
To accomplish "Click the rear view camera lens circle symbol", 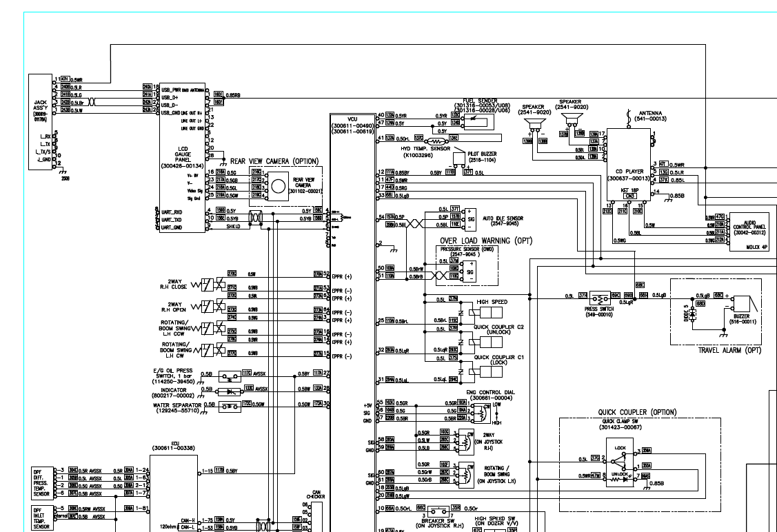I will tap(279, 186).
